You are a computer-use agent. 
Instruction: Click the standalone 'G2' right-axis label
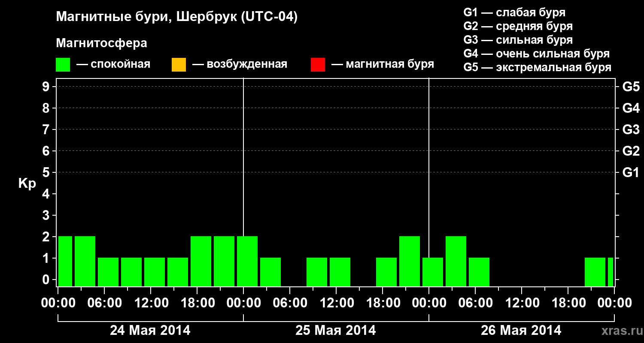(631, 151)
